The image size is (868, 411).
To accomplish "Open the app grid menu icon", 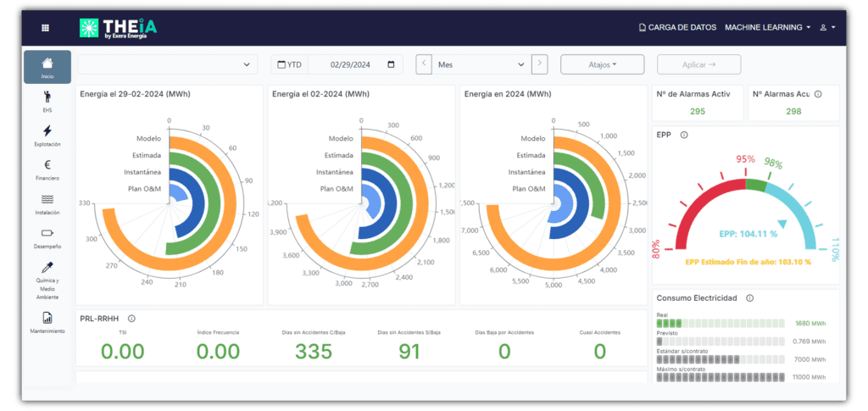I will 46,28.
